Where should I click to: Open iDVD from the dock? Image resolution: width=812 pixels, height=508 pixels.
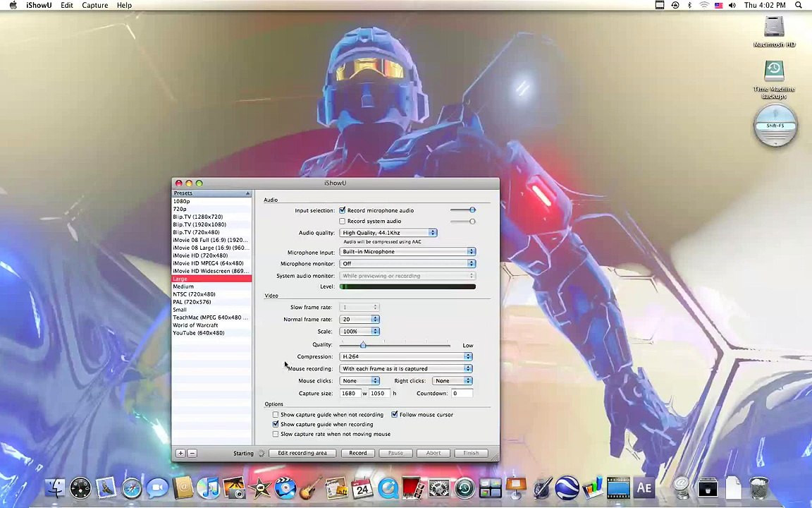pyautogui.click(x=285, y=488)
